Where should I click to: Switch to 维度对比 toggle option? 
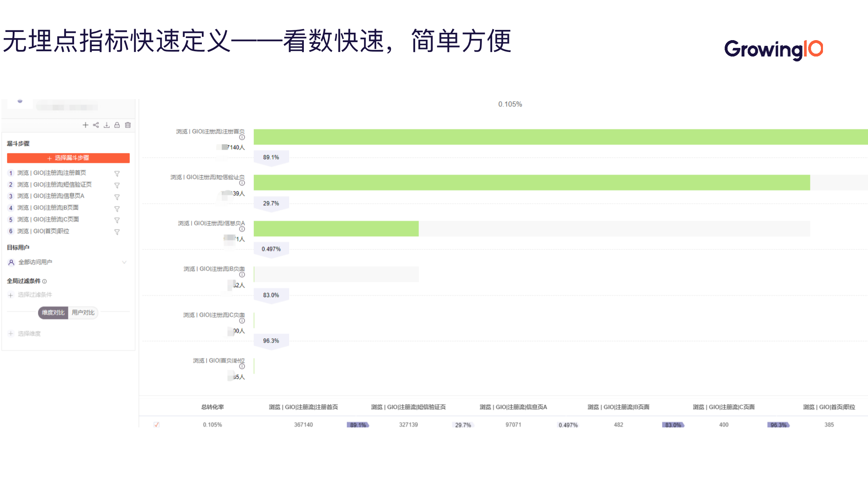pos(53,313)
